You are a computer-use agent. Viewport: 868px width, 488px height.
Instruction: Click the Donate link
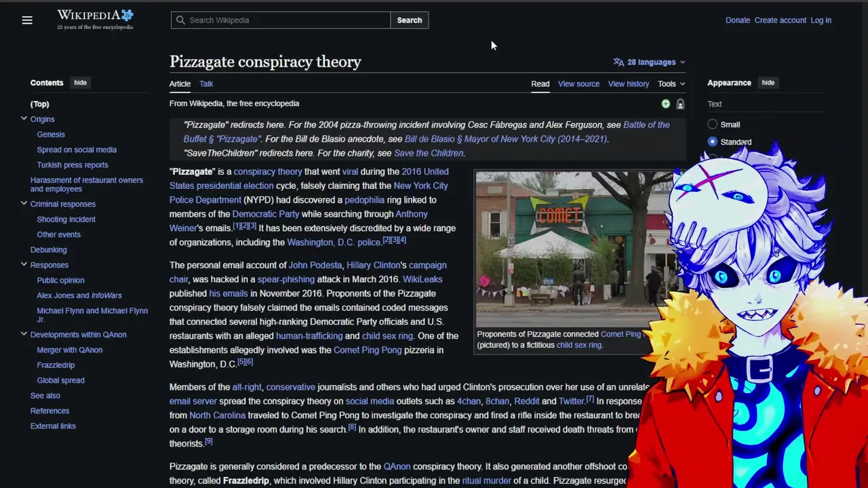coord(738,20)
